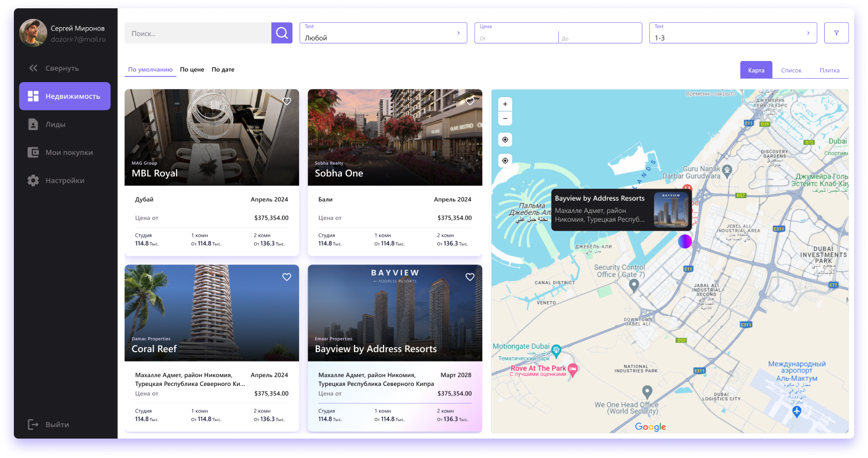Open the filter funnel button
The width and height of the screenshot is (868, 458).
836,33
